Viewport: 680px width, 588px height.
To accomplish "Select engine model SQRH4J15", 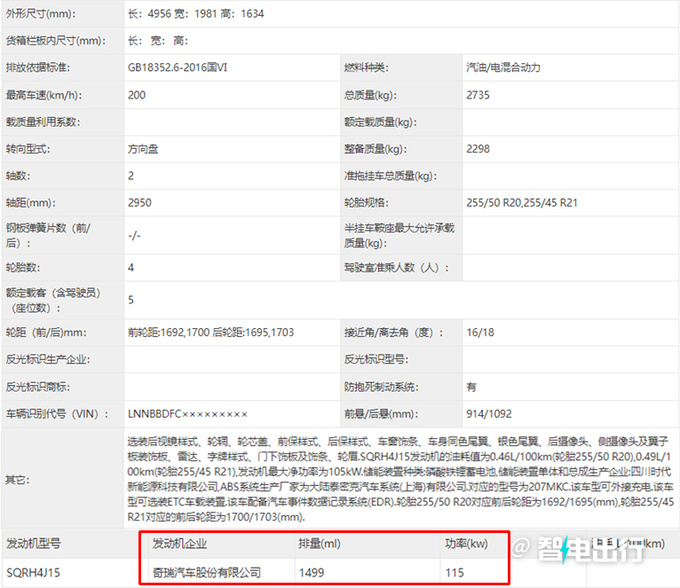I will tap(33, 573).
